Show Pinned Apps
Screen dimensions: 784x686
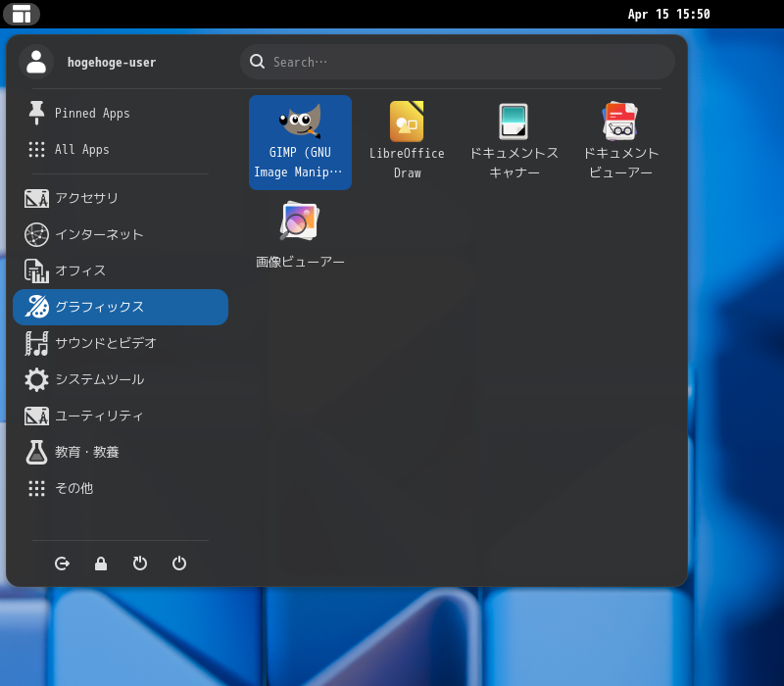pyautogui.click(x=121, y=113)
